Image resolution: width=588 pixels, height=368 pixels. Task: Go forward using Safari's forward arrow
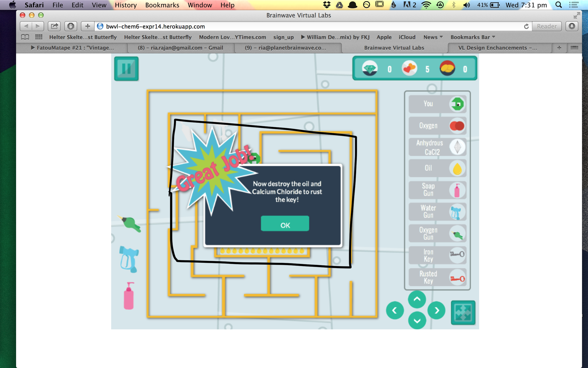pyautogui.click(x=38, y=26)
